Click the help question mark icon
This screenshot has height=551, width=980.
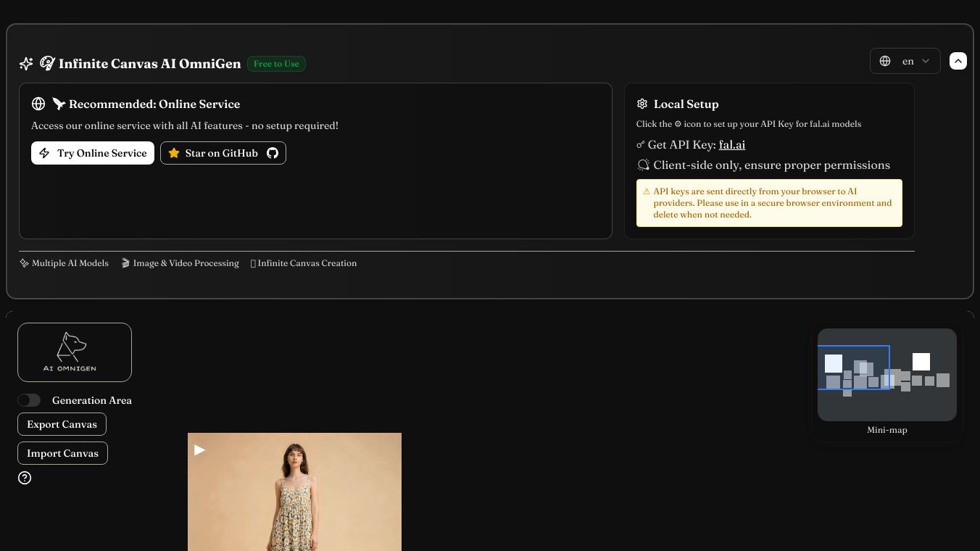[x=25, y=478]
